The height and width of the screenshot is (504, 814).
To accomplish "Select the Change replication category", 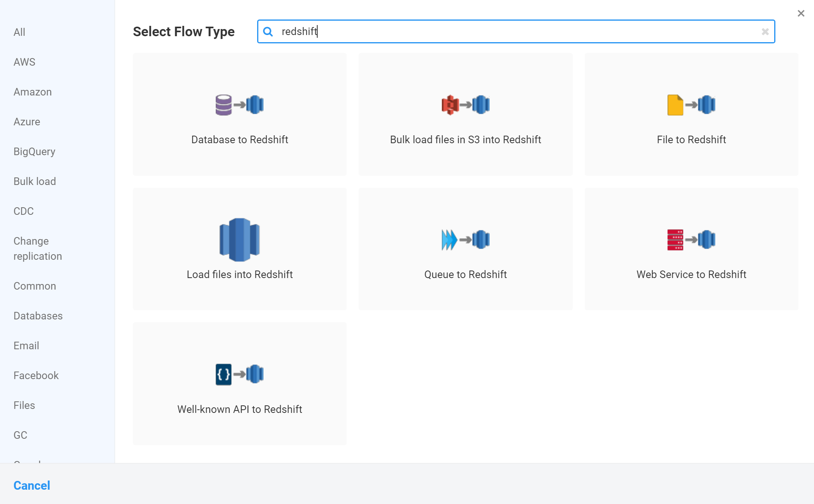I will (x=37, y=248).
